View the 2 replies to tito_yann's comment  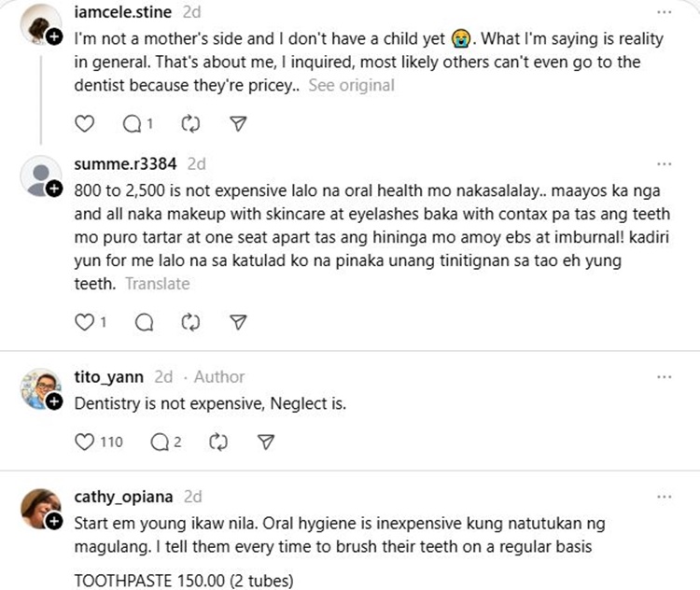pos(164,442)
